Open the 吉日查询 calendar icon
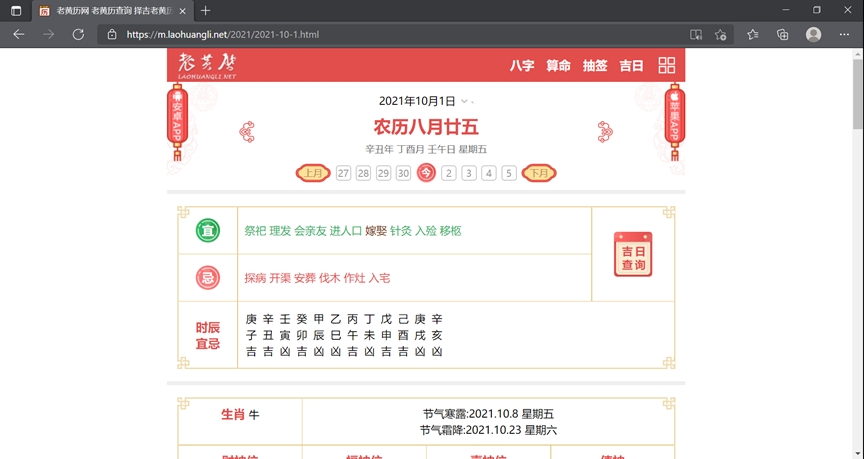The height and width of the screenshot is (459, 864). 633,254
